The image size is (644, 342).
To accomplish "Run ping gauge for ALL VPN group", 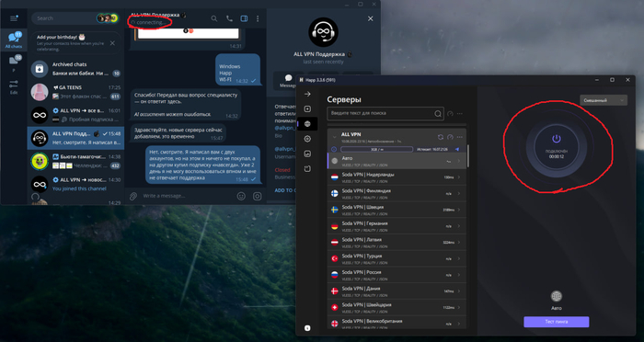I will [x=450, y=137].
